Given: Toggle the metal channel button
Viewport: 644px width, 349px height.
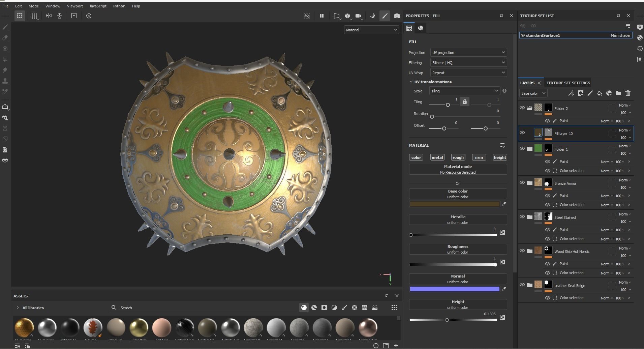Looking at the screenshot, I should point(437,157).
